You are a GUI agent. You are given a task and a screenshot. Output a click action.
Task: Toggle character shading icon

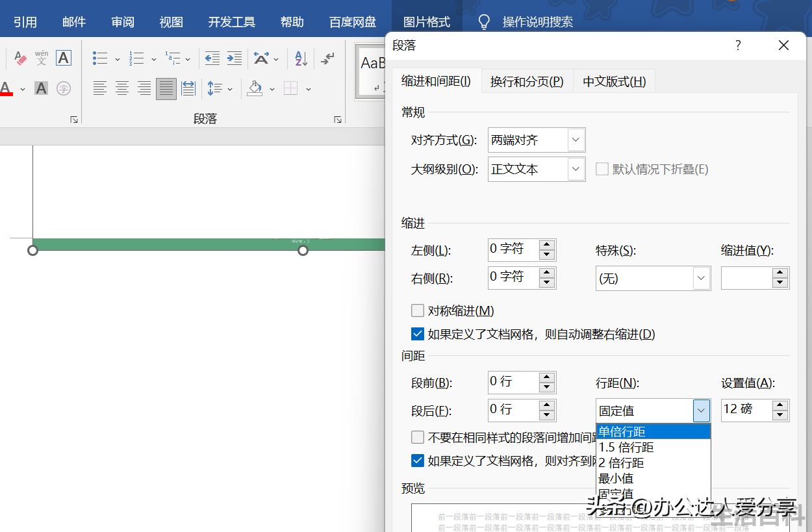[x=42, y=88]
